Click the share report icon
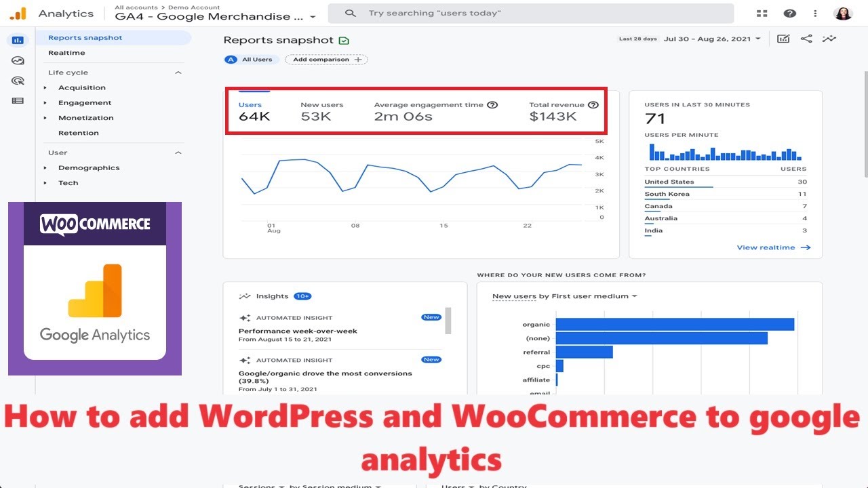 (x=806, y=39)
